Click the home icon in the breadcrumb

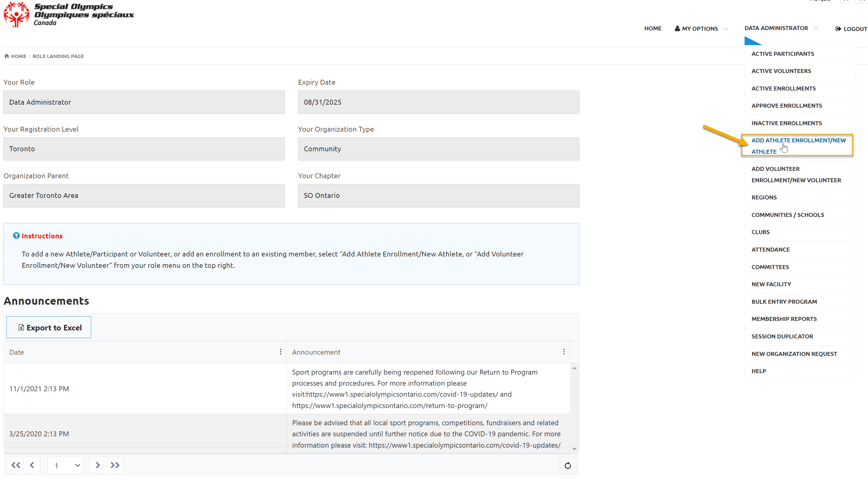coord(7,56)
